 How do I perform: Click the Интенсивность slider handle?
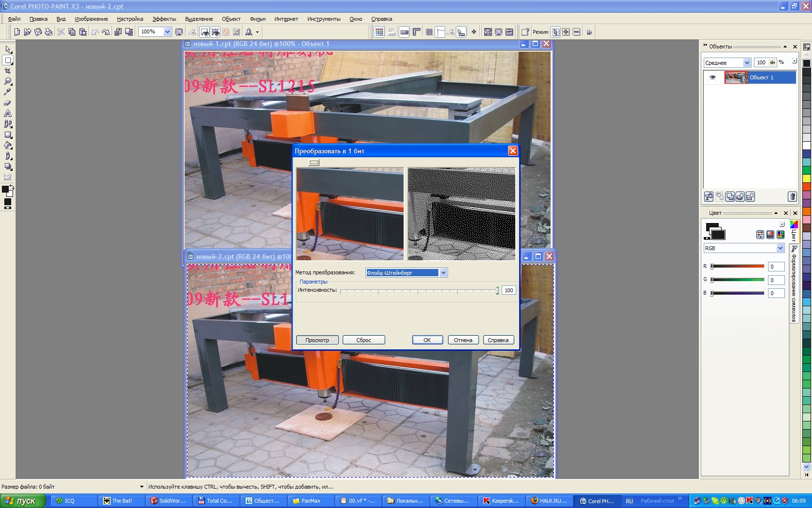tap(497, 290)
